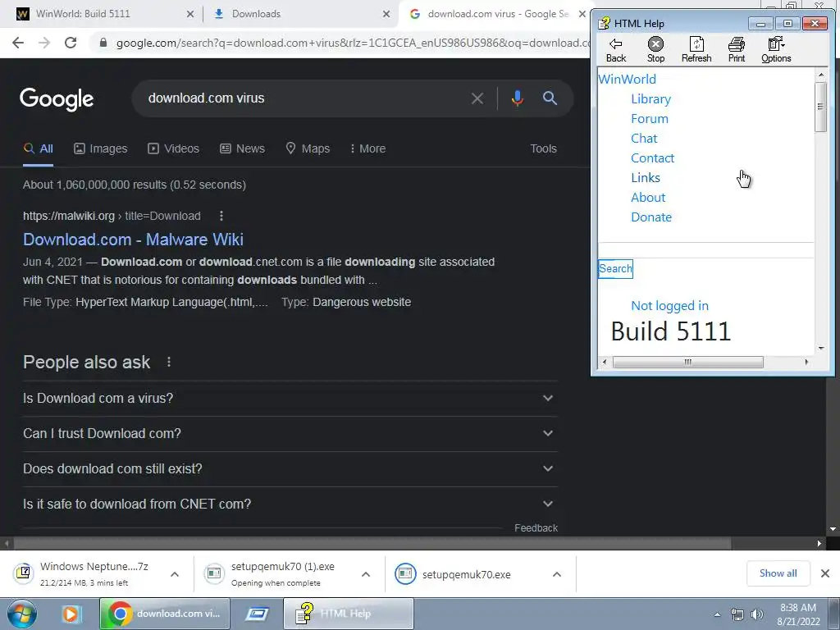Viewport: 840px width, 630px height.
Task: Open setupqemuk70.exe download item
Action: tap(466, 574)
